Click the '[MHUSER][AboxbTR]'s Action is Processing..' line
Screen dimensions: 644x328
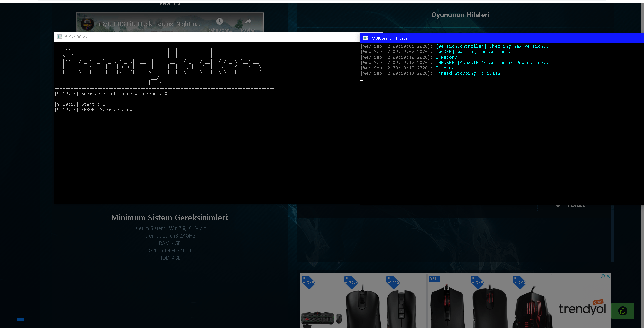tap(455, 63)
